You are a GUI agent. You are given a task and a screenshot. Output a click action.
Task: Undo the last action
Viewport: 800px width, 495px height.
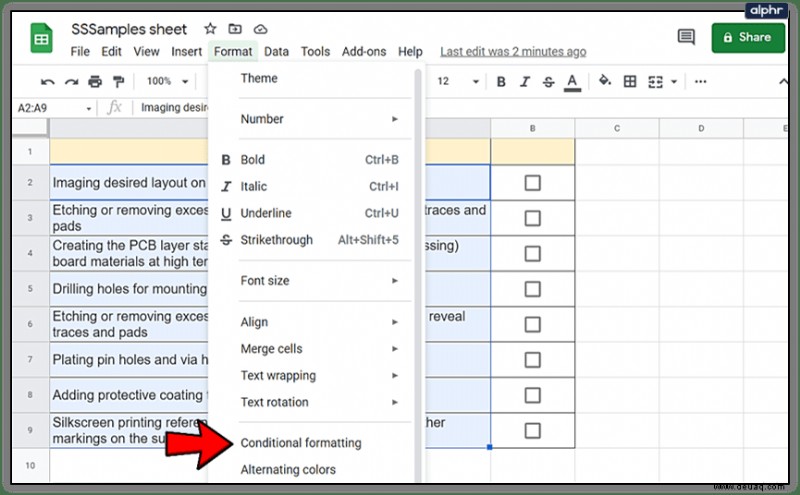tap(47, 82)
